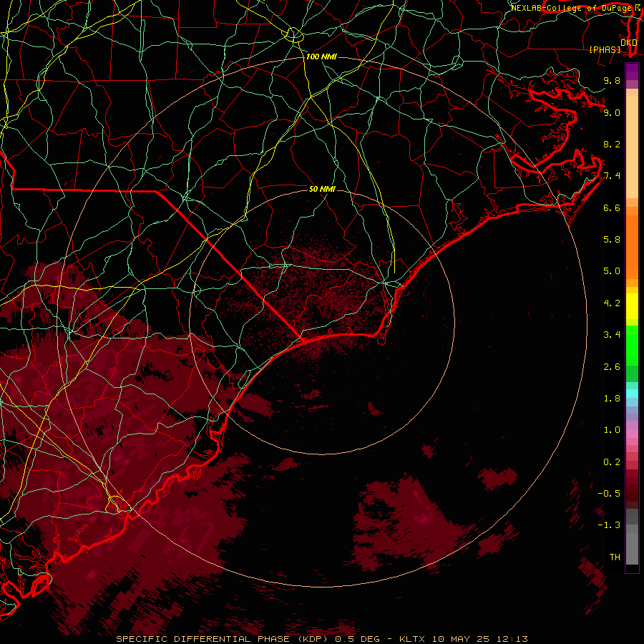Click the 8.2 value on the color scale
The height and width of the screenshot is (644, 644).
(x=612, y=144)
